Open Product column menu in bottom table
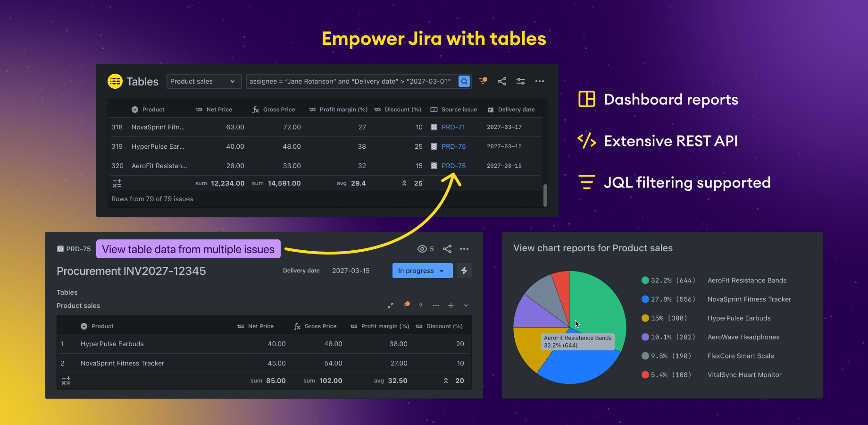Screen dimensions: 868x425 [84, 326]
